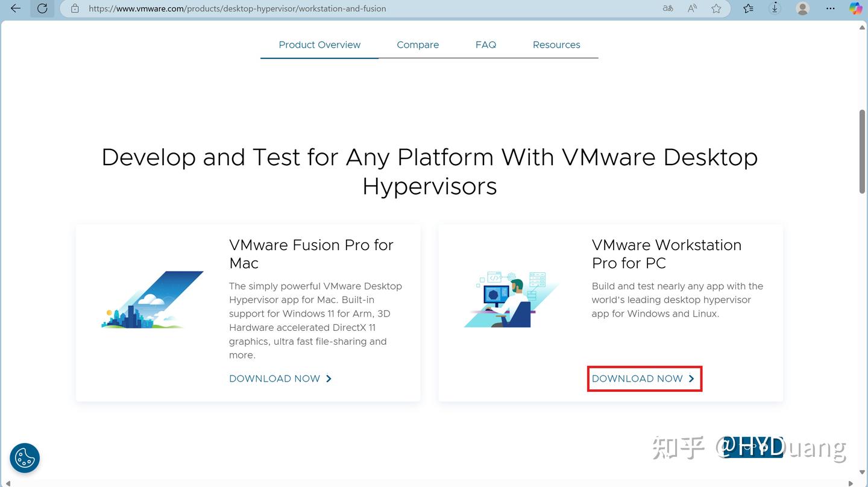The width and height of the screenshot is (868, 487).
Task: Add this page to favorites
Action: pyautogui.click(x=715, y=8)
